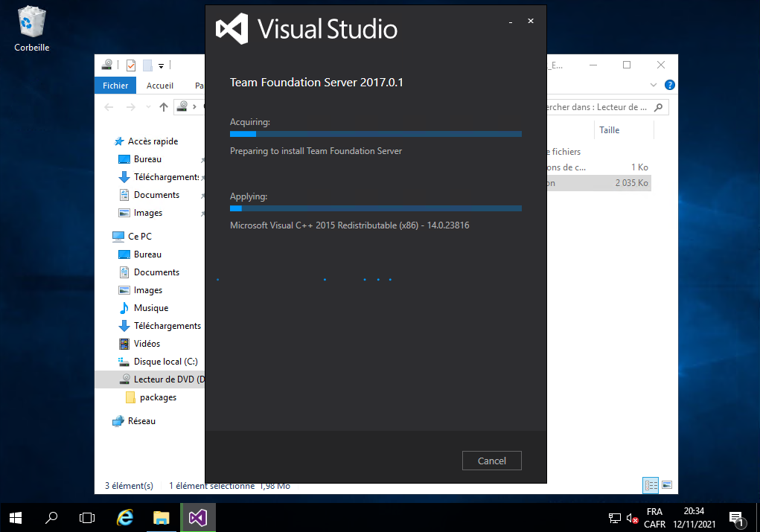Click the Visual Studio installer taskbar icon
Viewport: 760px width, 532px height.
click(197, 517)
